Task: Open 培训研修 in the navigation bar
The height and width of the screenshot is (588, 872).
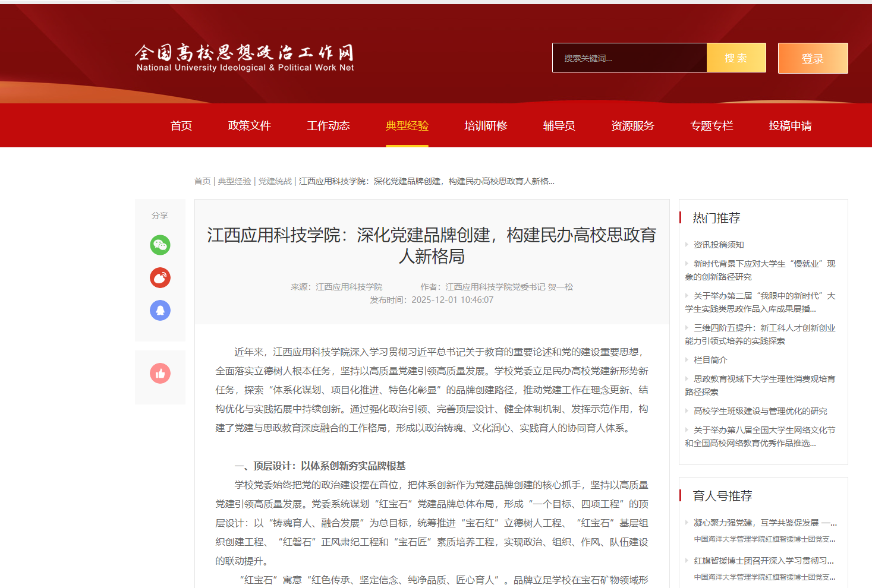Action: tap(486, 125)
